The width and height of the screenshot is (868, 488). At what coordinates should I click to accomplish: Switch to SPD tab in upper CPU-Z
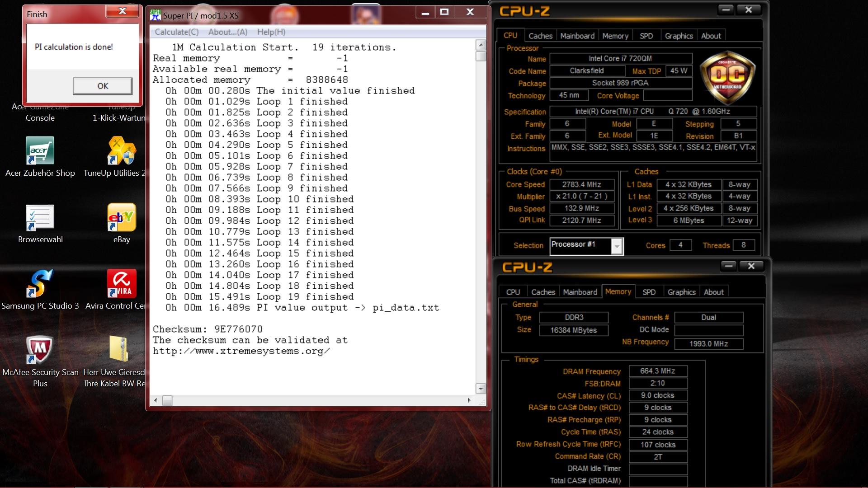tap(646, 36)
